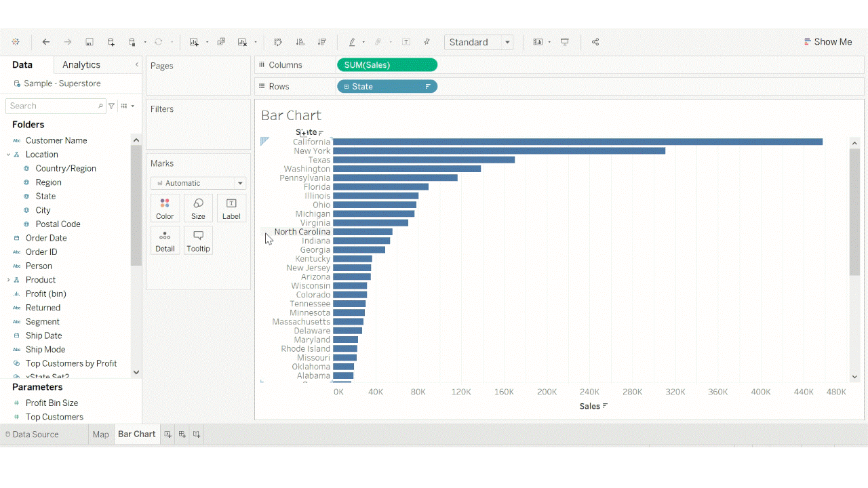Viewport: 868px width, 488px height.
Task: Collapse the Location hierarchy
Action: click(8, 155)
